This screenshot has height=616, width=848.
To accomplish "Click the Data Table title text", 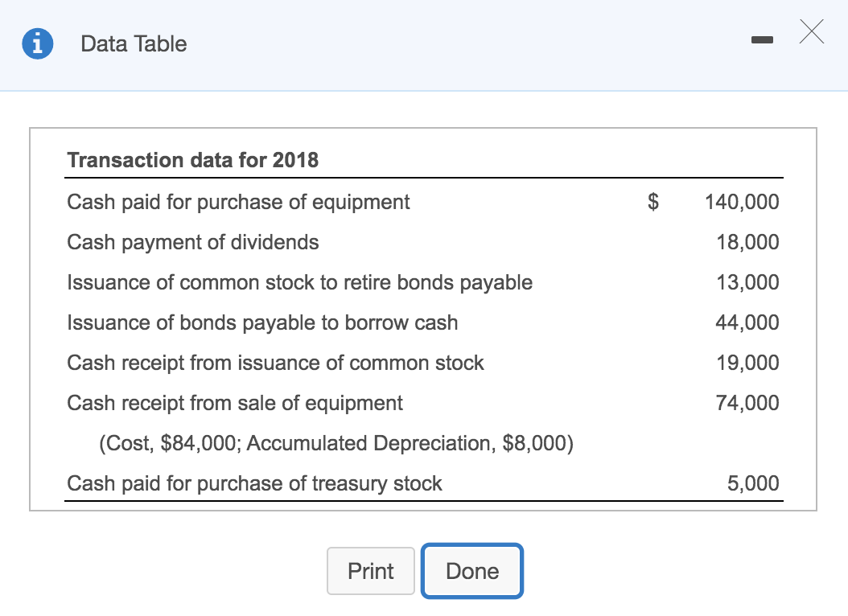I will [133, 44].
